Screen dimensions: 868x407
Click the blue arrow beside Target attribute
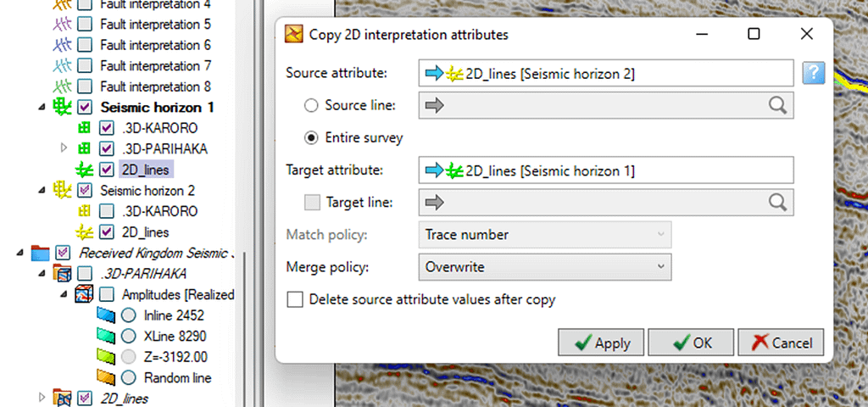click(435, 170)
